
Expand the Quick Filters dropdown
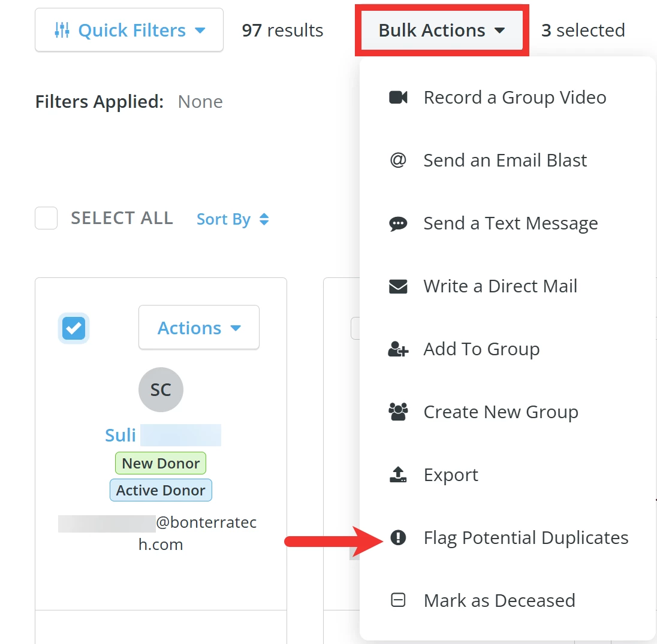[x=128, y=30]
